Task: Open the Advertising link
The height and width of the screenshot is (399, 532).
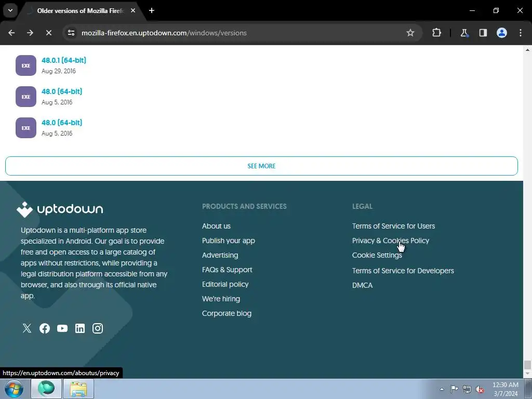Action: pyautogui.click(x=220, y=255)
